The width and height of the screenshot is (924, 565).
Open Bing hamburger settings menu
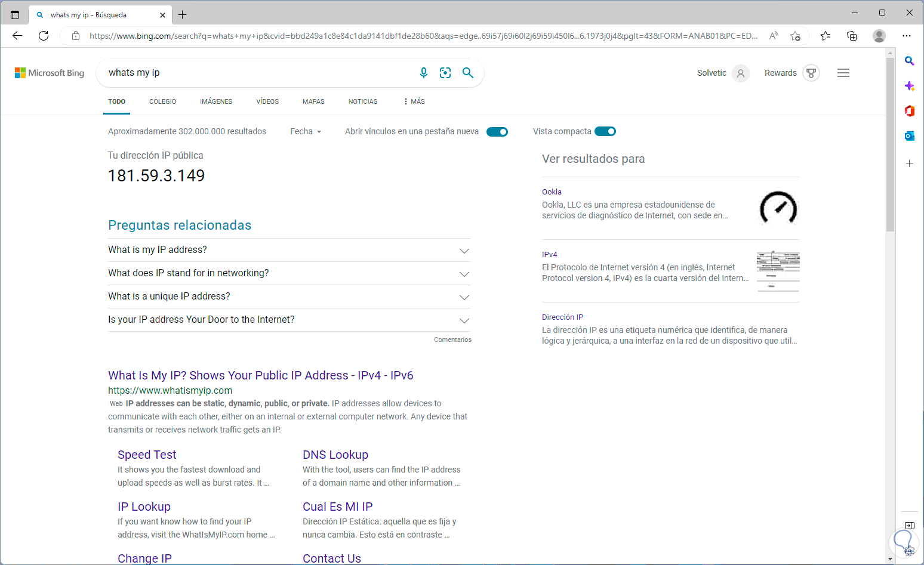tap(843, 73)
